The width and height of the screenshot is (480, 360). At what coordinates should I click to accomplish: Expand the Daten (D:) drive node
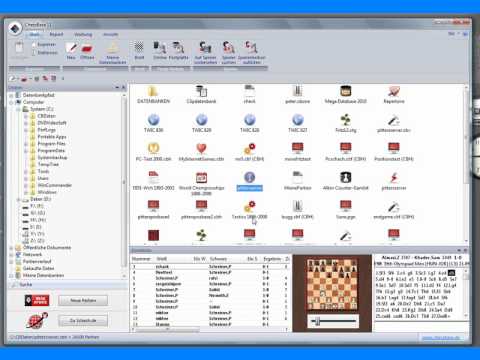pos(19,199)
